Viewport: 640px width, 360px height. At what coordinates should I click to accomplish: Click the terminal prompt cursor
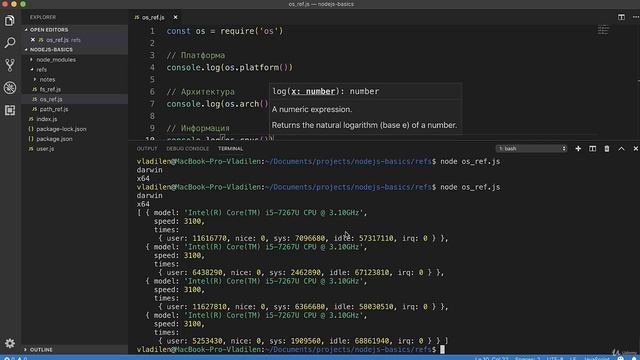point(442,349)
